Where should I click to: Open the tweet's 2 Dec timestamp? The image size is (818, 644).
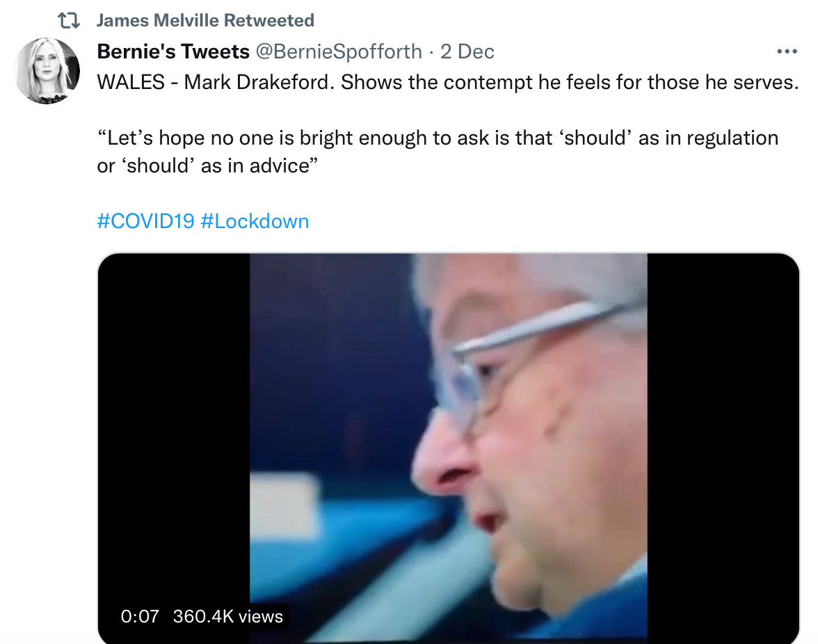click(x=467, y=51)
